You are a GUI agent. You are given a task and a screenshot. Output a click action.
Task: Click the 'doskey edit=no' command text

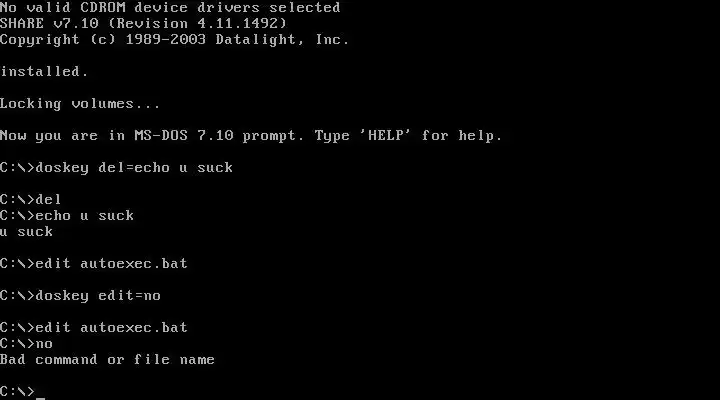98,295
